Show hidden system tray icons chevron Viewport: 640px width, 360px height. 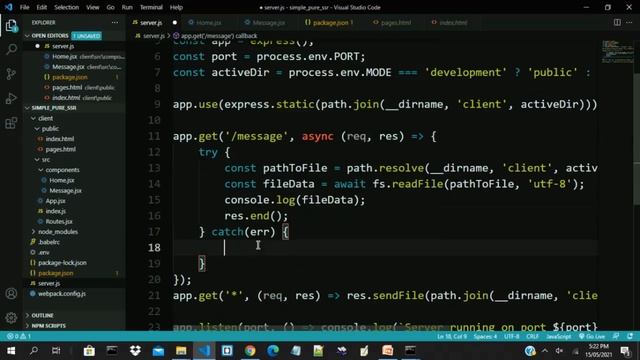tap(545, 351)
